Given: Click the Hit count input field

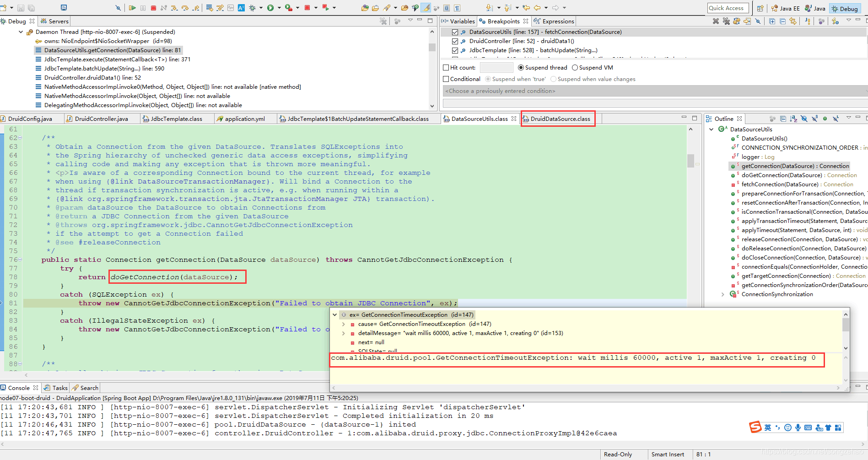Looking at the screenshot, I should pos(497,68).
